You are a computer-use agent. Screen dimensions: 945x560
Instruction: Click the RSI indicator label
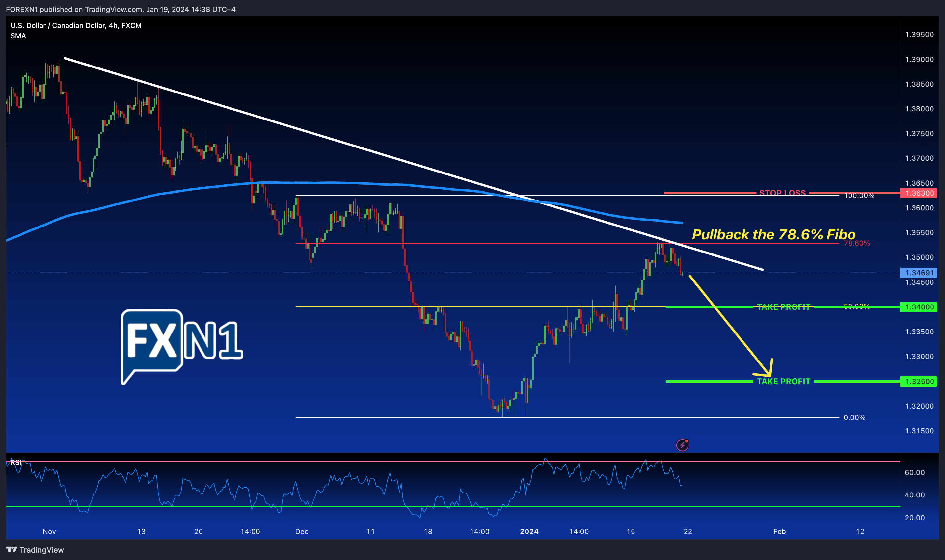coord(16,462)
